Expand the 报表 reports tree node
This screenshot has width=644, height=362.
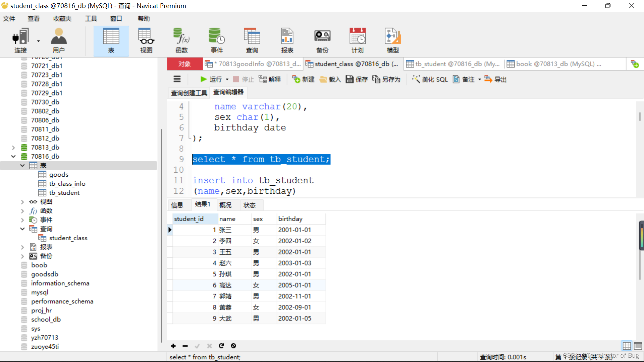(22, 247)
